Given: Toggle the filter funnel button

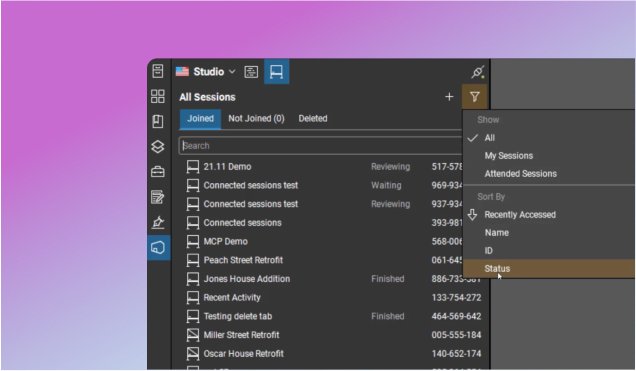Looking at the screenshot, I should pyautogui.click(x=475, y=97).
